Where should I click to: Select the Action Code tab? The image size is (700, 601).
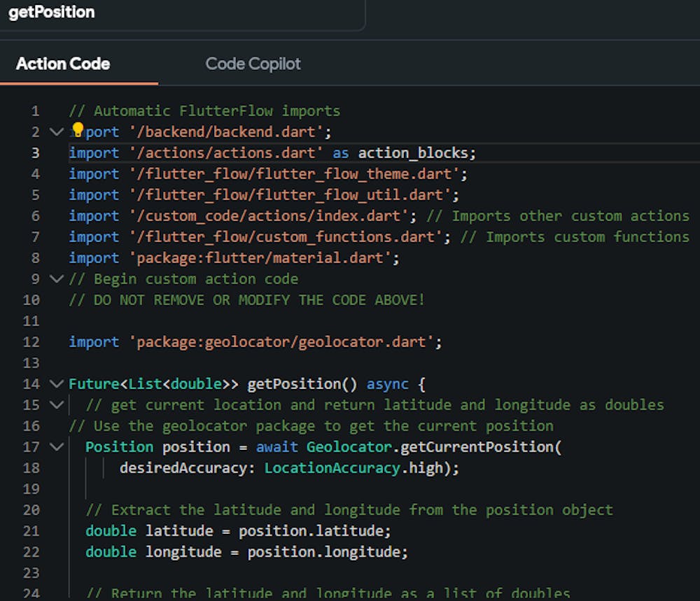(x=63, y=64)
